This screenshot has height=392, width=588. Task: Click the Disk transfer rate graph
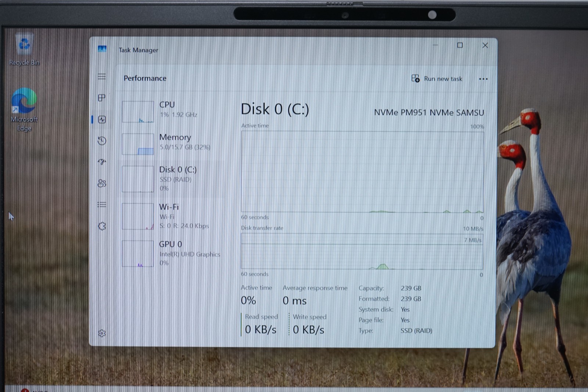coord(362,252)
